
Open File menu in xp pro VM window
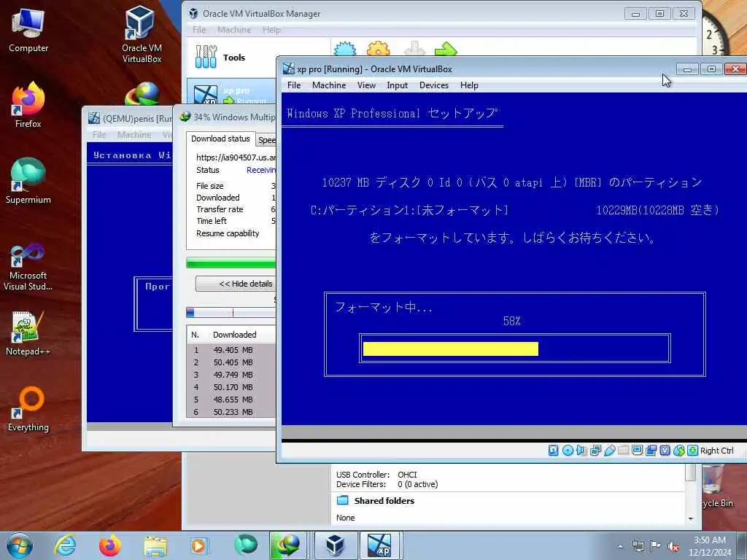click(294, 85)
